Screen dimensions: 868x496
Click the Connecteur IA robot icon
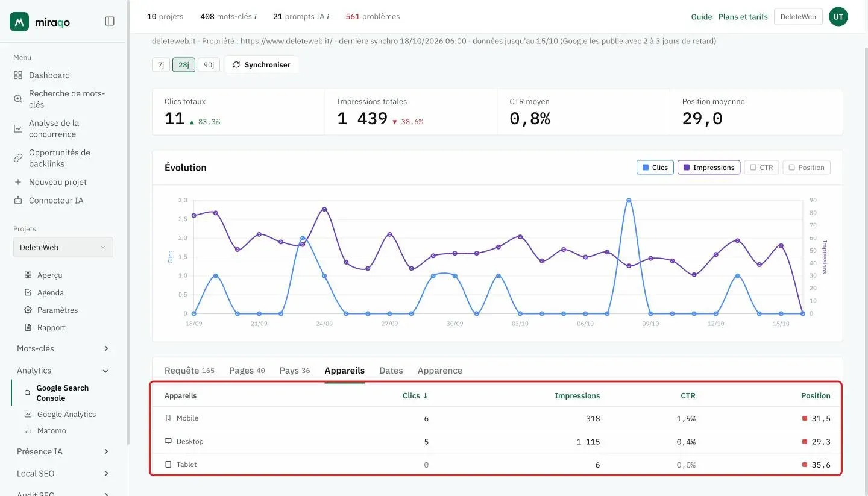point(18,201)
